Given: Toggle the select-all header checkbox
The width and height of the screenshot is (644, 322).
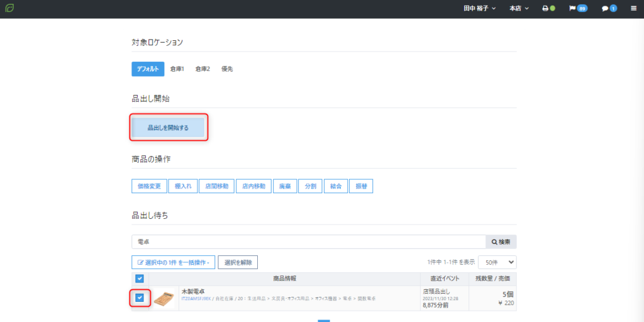Looking at the screenshot, I should (140, 279).
